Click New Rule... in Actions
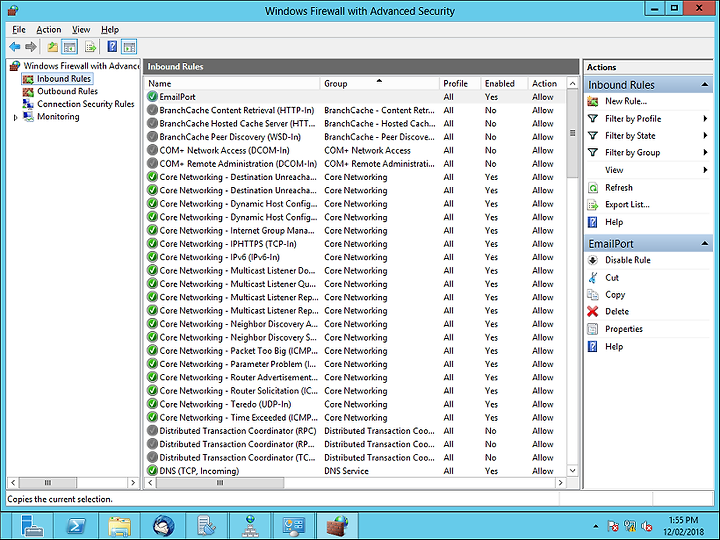Screen dimensions: 720x540 click(x=626, y=101)
